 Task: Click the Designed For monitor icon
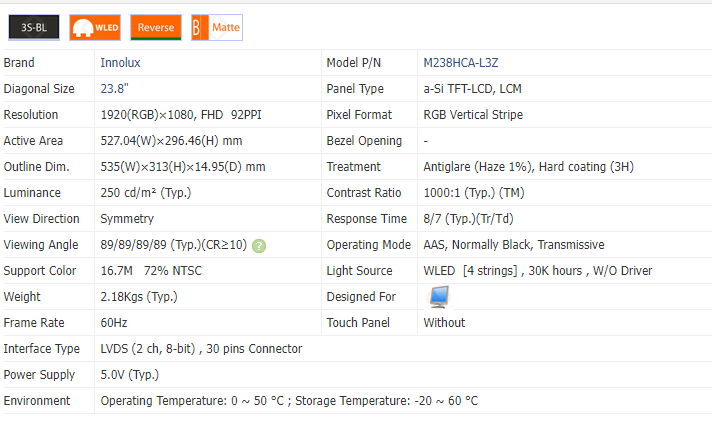pos(439,296)
